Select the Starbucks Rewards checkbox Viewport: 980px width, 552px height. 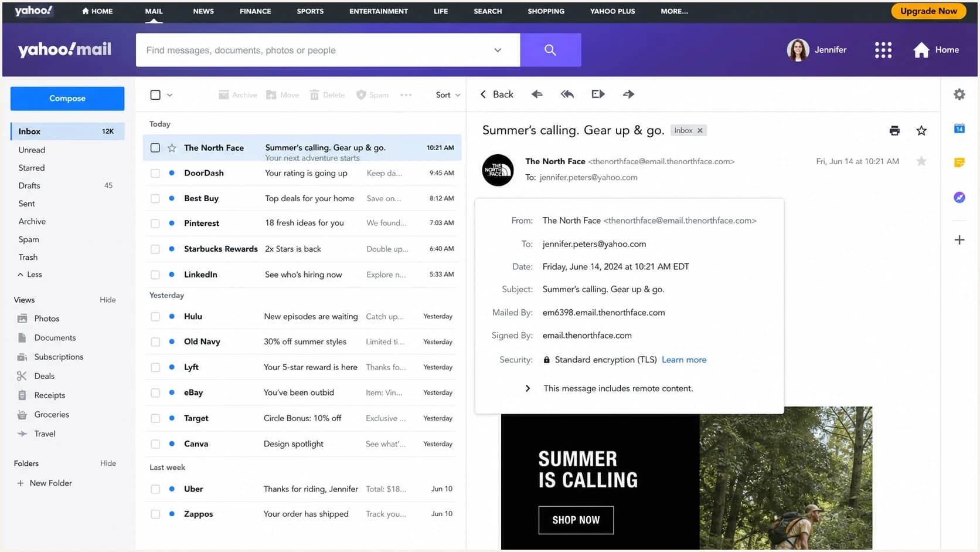(155, 249)
